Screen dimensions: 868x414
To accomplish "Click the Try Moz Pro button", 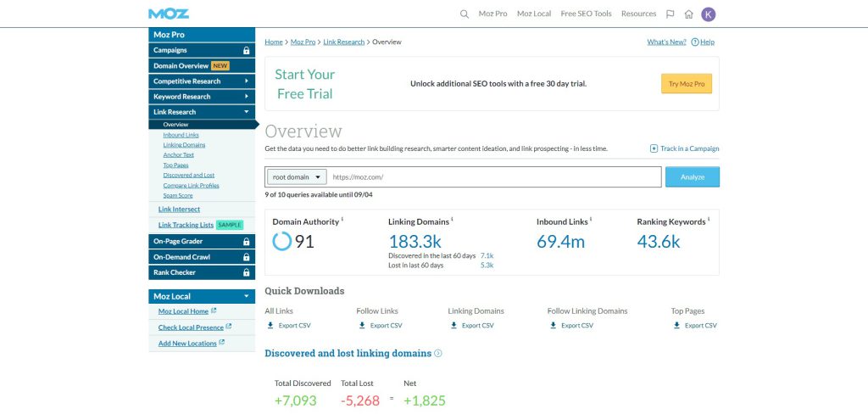I will [x=686, y=83].
